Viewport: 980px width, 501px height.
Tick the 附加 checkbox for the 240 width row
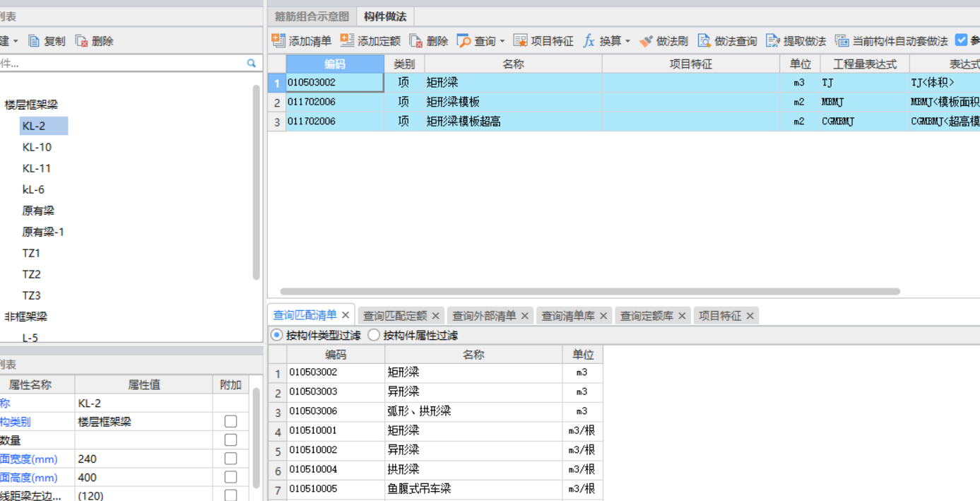[230, 459]
